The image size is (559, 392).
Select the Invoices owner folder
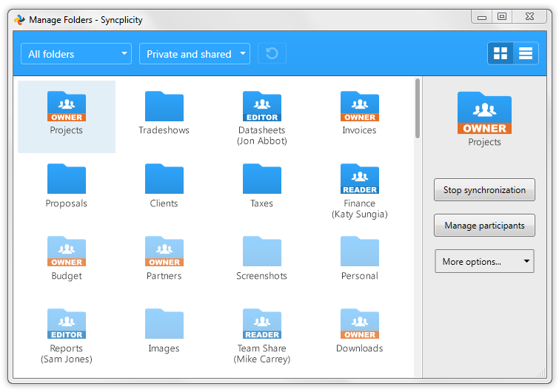tap(359, 107)
